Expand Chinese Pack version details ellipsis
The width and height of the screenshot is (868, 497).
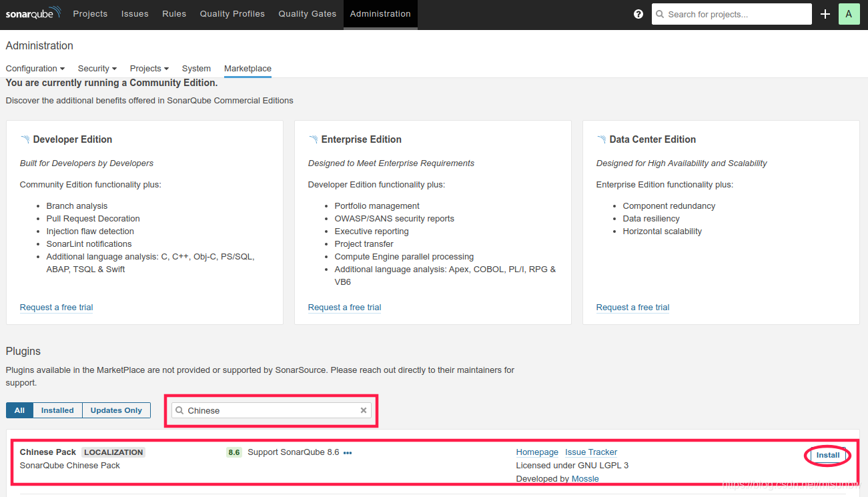[348, 452]
